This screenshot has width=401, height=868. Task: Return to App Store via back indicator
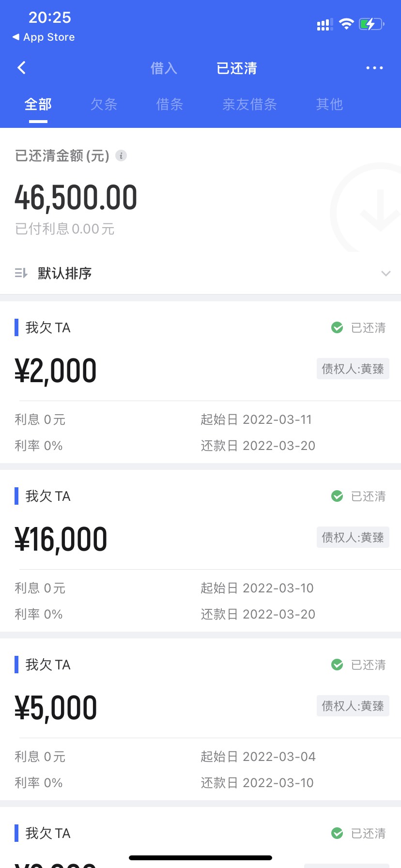tap(44, 37)
